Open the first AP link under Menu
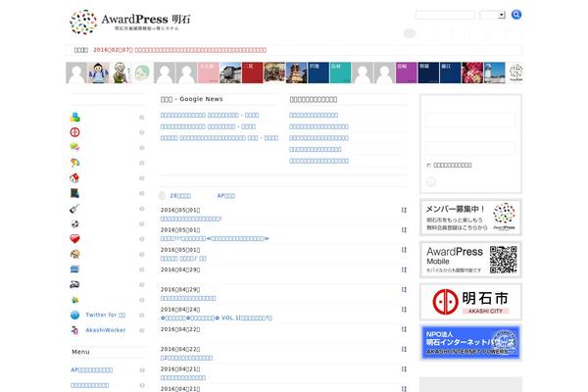588x392 pixels. pos(92,369)
